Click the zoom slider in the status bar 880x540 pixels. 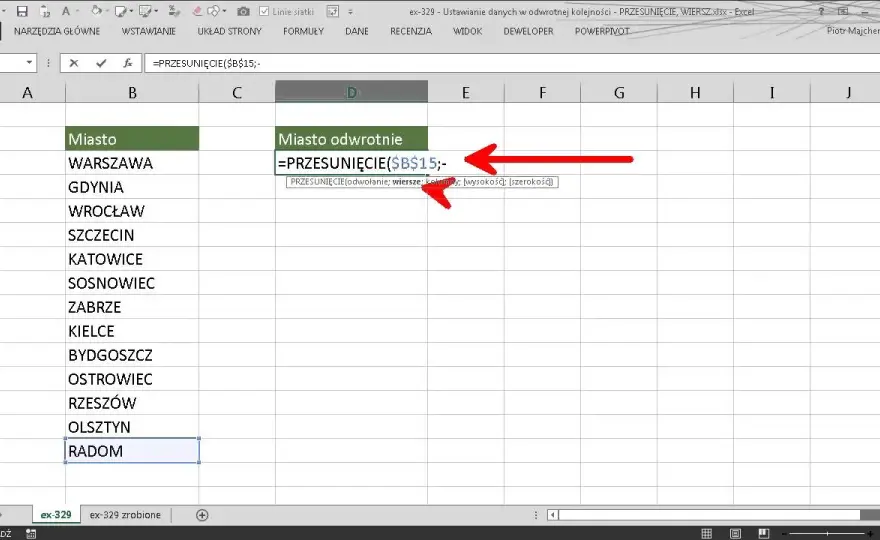[827, 533]
